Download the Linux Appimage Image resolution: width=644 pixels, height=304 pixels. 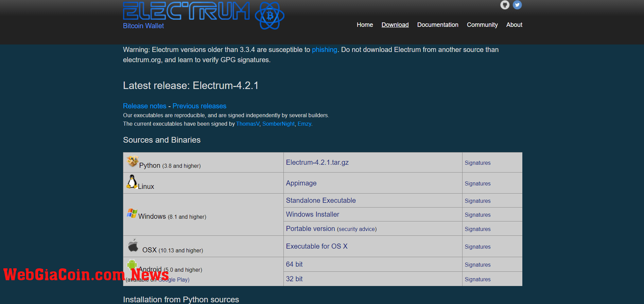coord(301,183)
